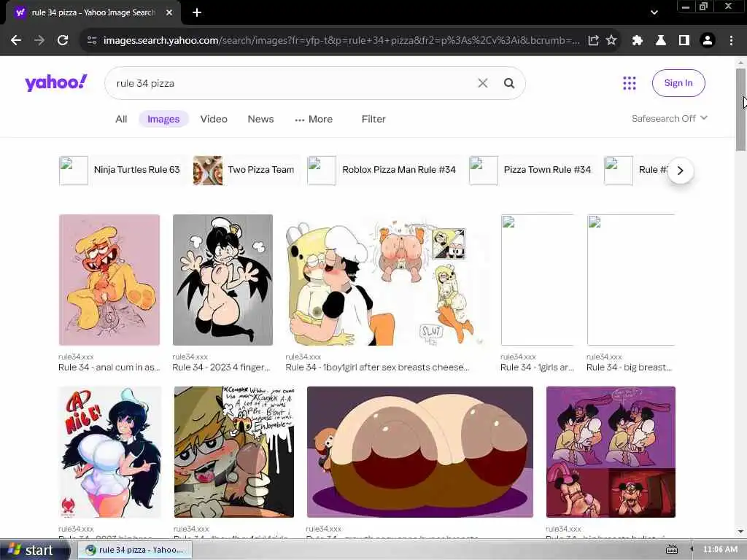The height and width of the screenshot is (560, 747).
Task: Expand the More menu
Action: pos(314,119)
